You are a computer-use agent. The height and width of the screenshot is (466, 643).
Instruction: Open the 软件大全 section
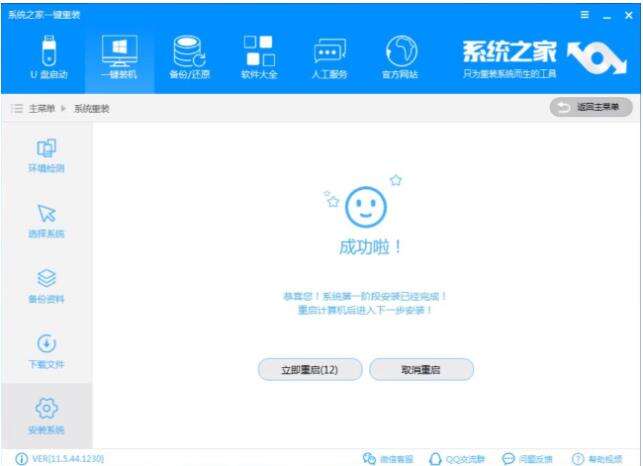point(259,57)
